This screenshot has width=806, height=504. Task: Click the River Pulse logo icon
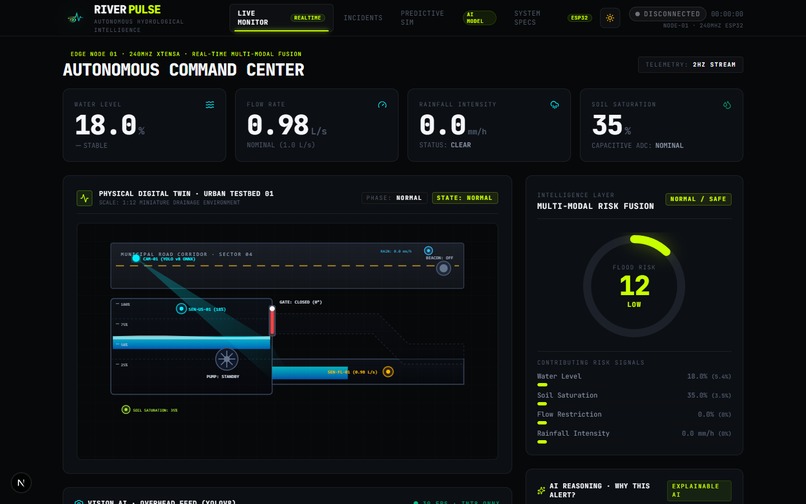(75, 17)
